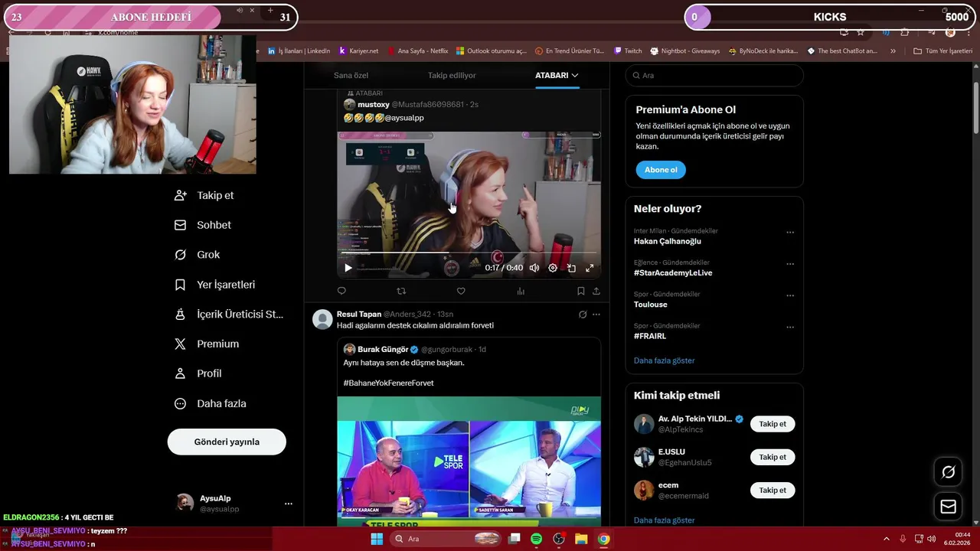980x551 pixels.
Task: Open Windows Start menu
Action: point(377,539)
